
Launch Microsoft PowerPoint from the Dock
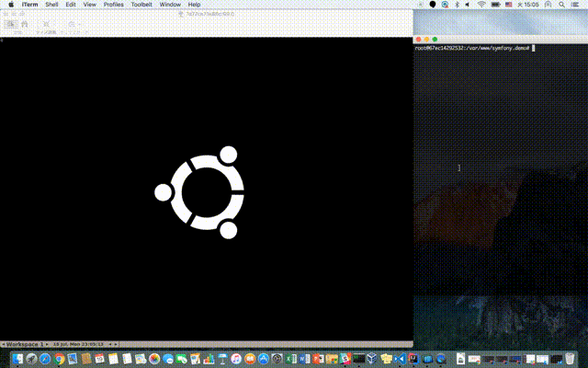pyautogui.click(x=318, y=359)
